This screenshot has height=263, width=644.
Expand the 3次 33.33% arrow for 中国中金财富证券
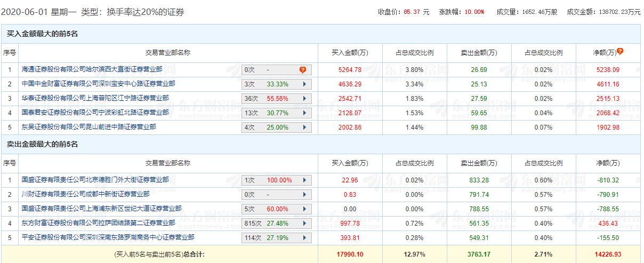(x=304, y=84)
